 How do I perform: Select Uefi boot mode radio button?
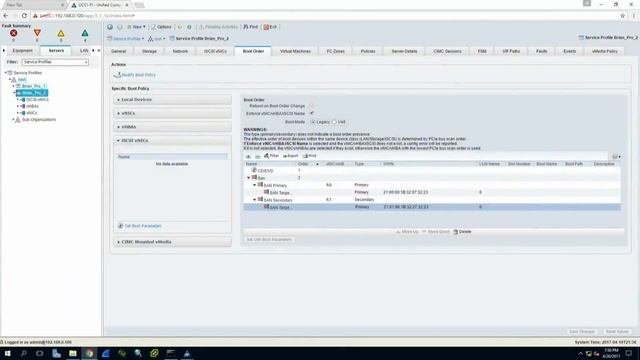coord(334,122)
